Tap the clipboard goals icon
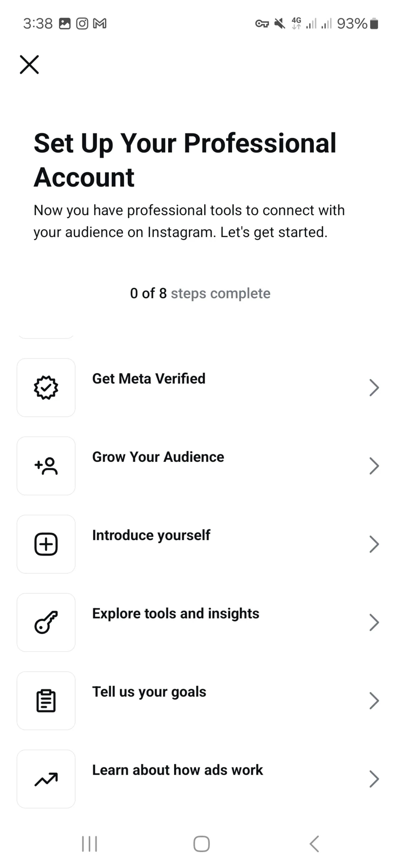401x868 pixels. 46,700
